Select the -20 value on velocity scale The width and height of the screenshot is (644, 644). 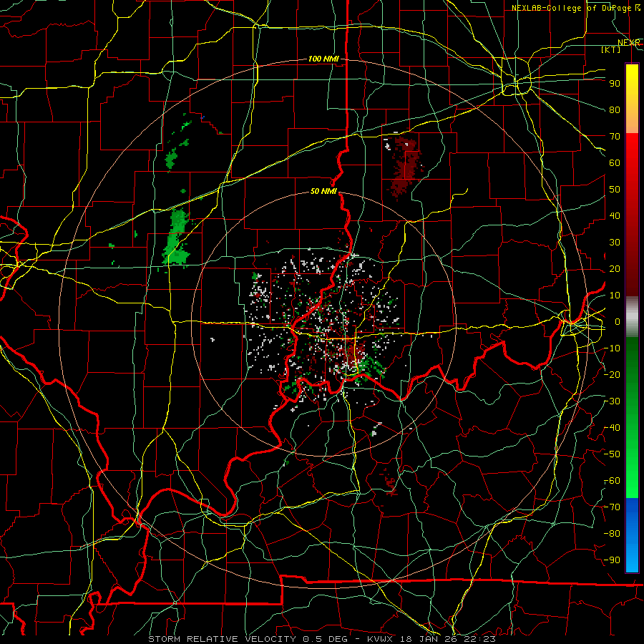(612, 374)
